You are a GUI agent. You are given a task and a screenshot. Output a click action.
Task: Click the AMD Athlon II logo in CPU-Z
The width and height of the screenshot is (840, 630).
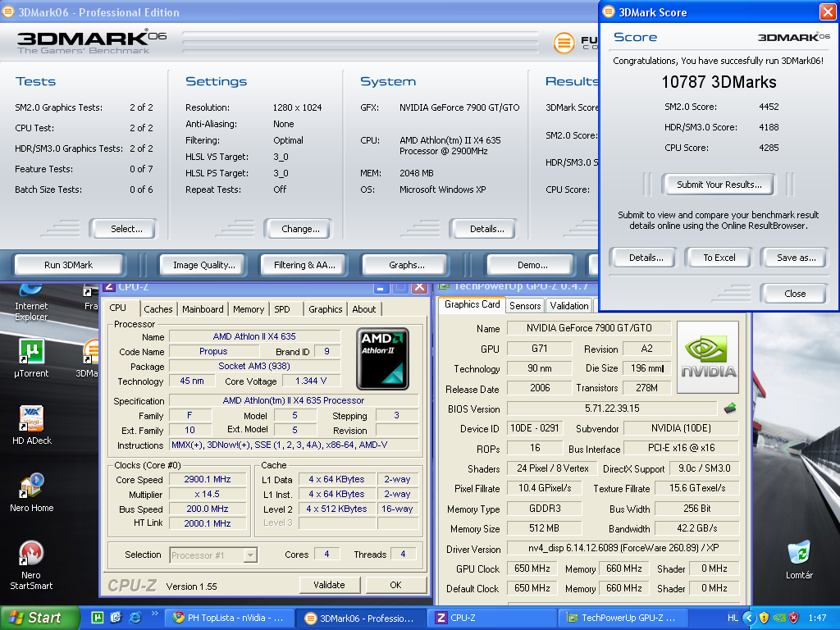[x=382, y=358]
